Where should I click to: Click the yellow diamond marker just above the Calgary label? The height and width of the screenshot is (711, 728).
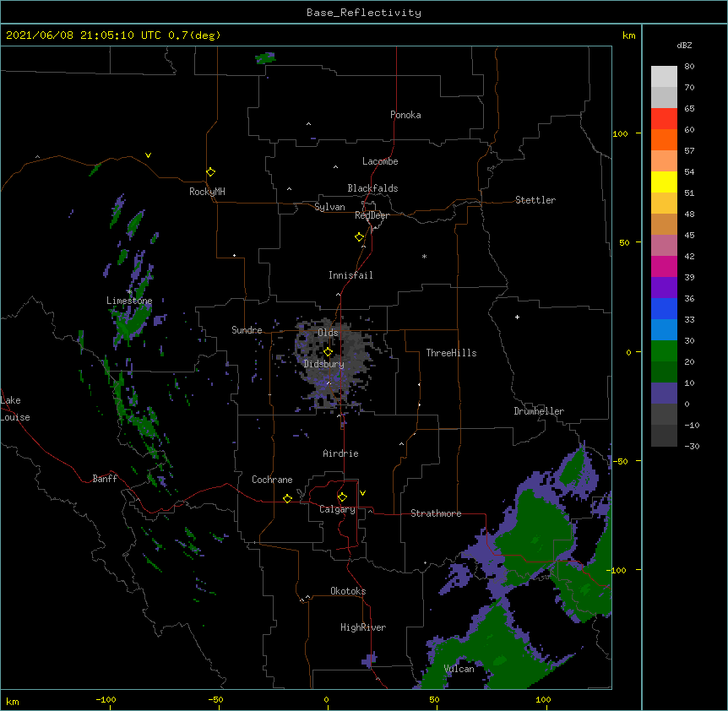coord(343,497)
